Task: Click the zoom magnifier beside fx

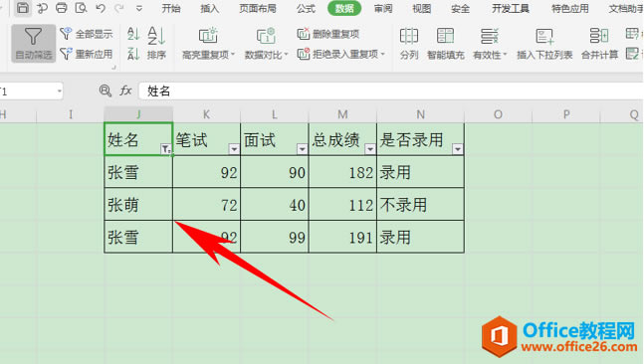Action: (x=106, y=91)
